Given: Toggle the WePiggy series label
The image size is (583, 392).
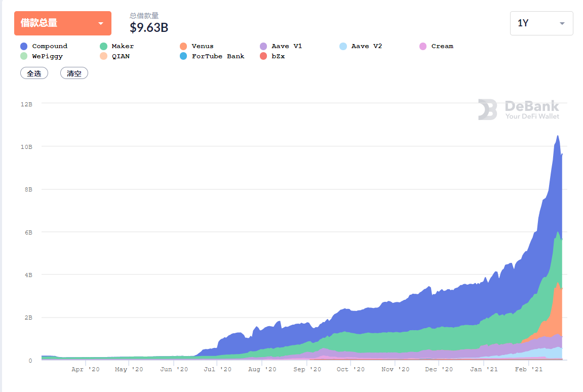Looking at the screenshot, I should (x=47, y=56).
